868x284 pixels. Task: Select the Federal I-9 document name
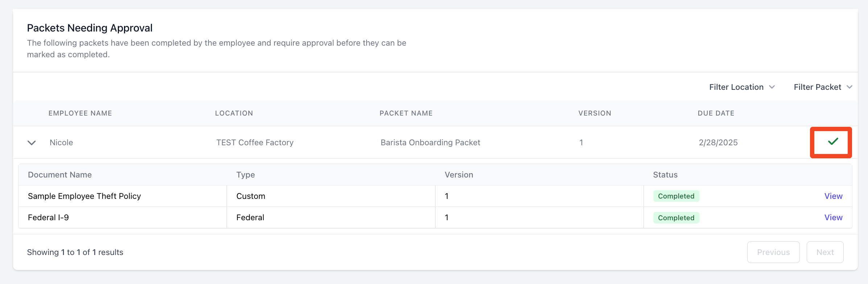pyautogui.click(x=48, y=217)
